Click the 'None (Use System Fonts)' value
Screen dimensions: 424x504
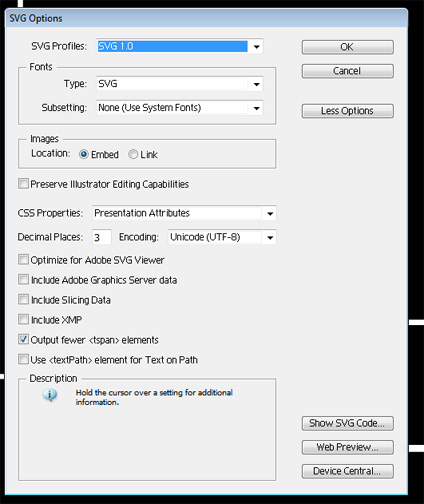149,108
